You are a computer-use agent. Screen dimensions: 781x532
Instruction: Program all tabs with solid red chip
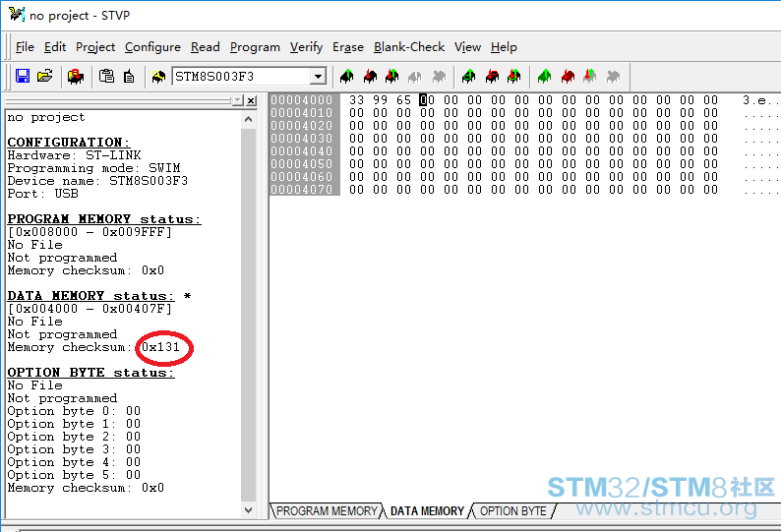point(568,77)
